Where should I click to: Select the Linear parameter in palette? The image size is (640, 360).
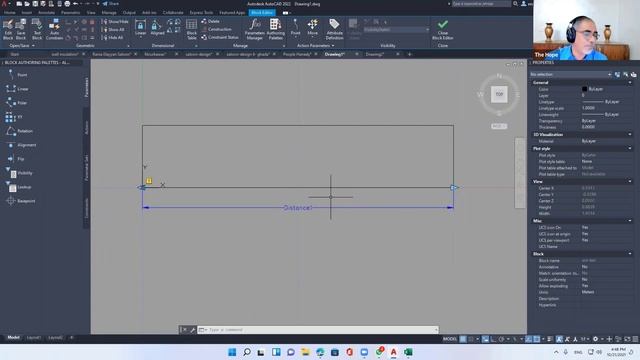click(x=17, y=89)
